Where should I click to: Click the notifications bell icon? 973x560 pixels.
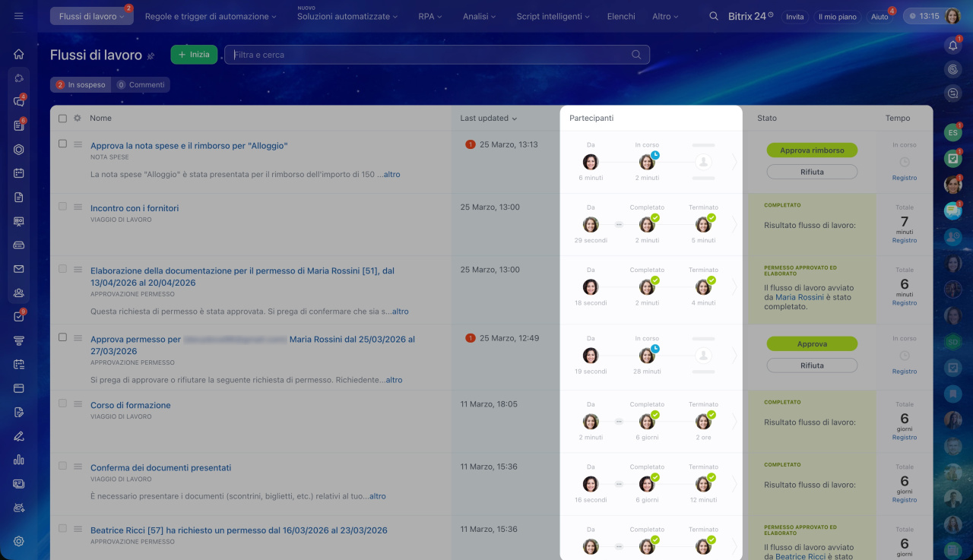pos(952,46)
